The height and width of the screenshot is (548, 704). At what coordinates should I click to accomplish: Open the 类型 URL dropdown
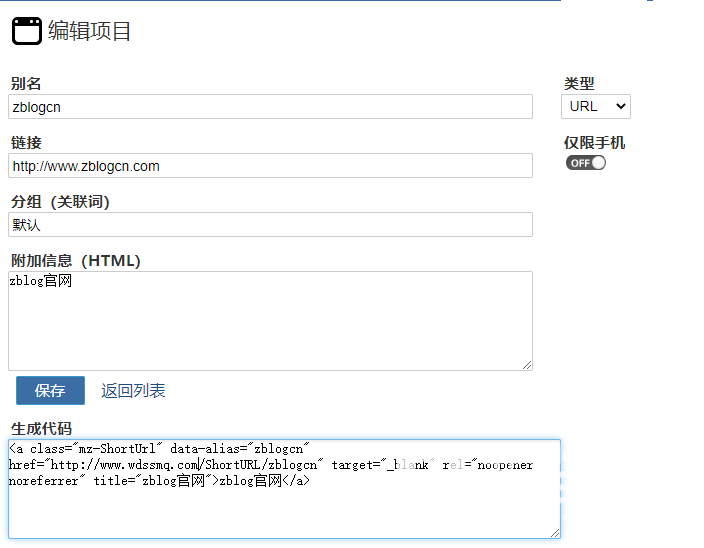tap(596, 106)
